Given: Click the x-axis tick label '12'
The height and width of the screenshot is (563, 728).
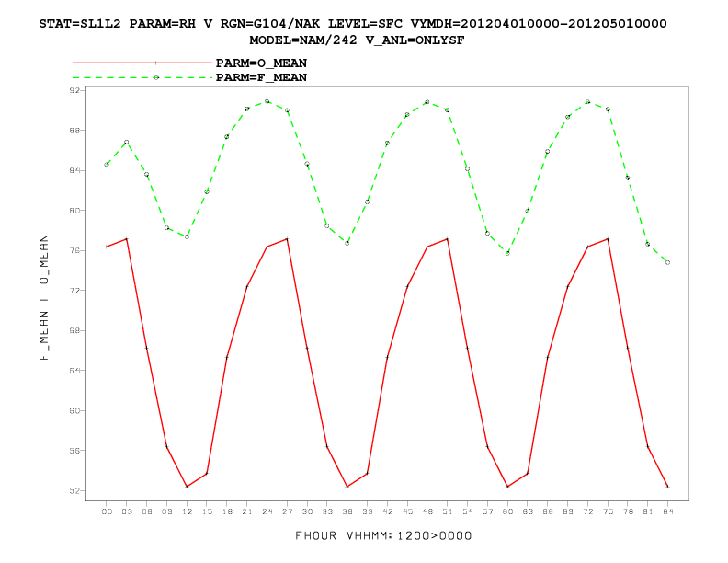Looking at the screenshot, I should [x=187, y=511].
